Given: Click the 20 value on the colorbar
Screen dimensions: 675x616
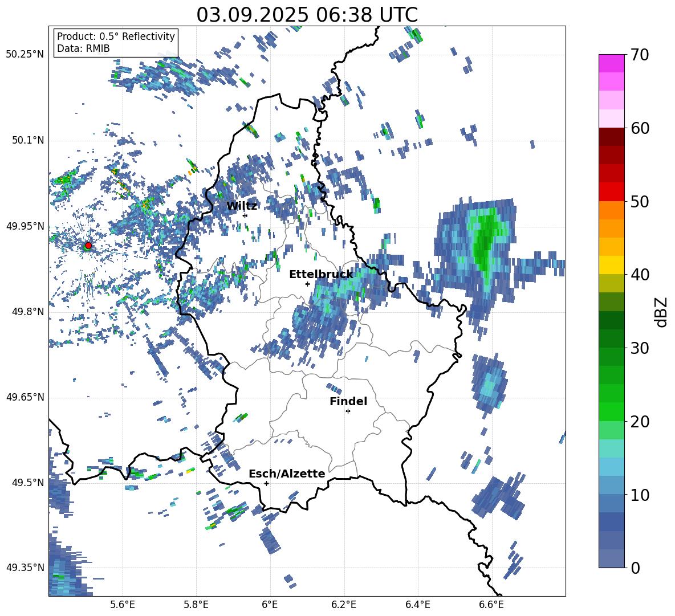Looking at the screenshot, I should click(640, 422).
